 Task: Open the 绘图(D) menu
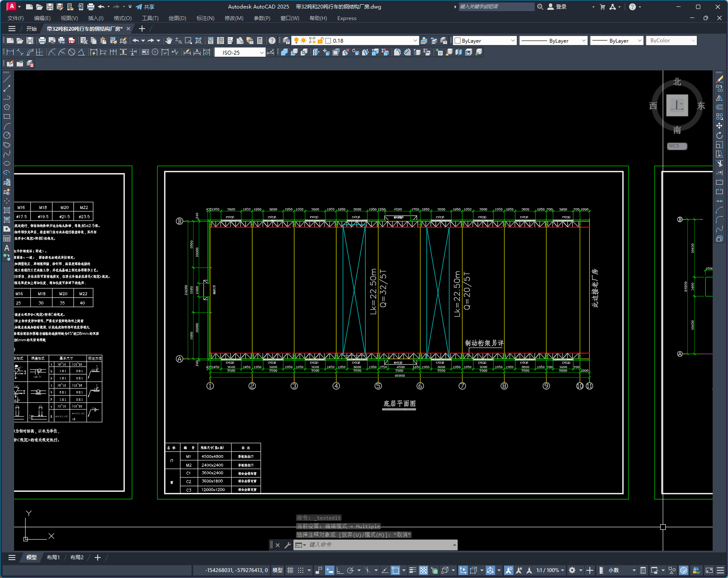177,18
